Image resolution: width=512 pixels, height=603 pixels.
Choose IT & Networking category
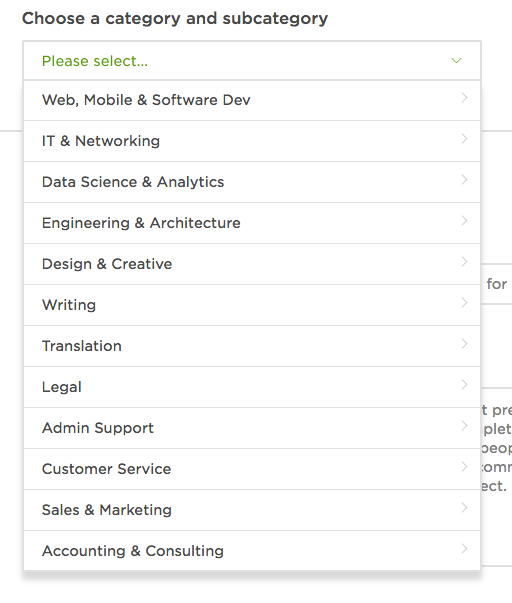pos(252,141)
